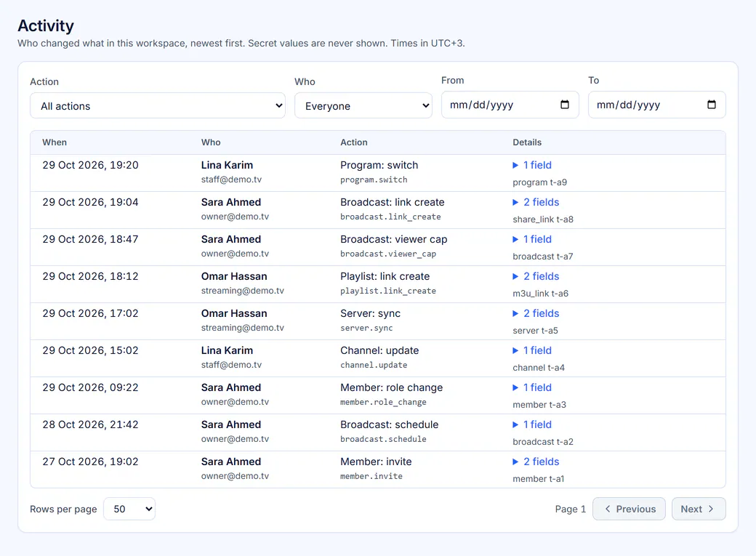Expand the 2 fields details for member t-a1

click(x=536, y=462)
